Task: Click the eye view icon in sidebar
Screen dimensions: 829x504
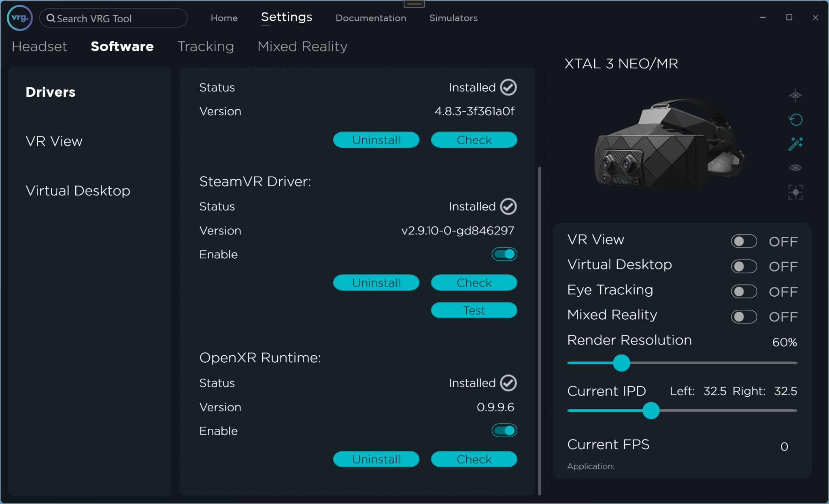Action: click(x=795, y=167)
